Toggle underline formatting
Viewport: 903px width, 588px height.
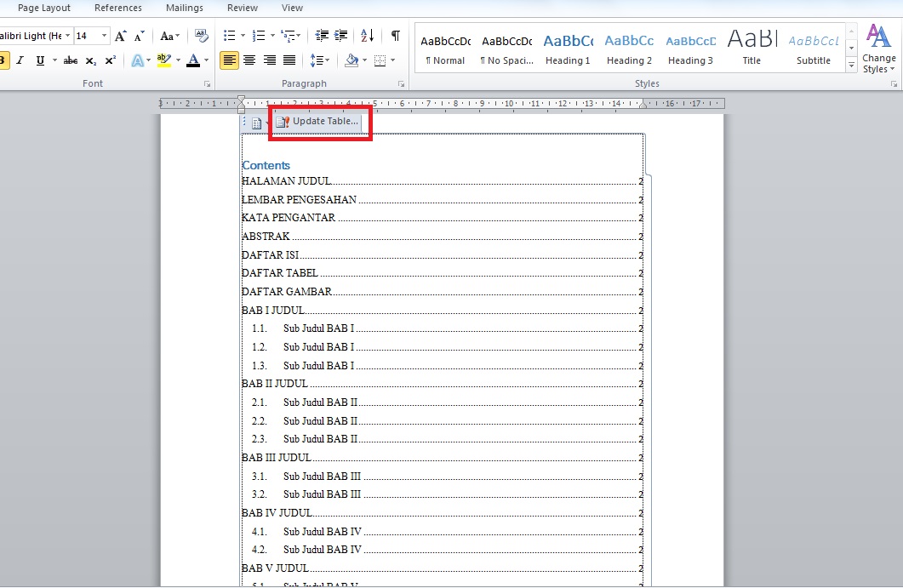40,60
